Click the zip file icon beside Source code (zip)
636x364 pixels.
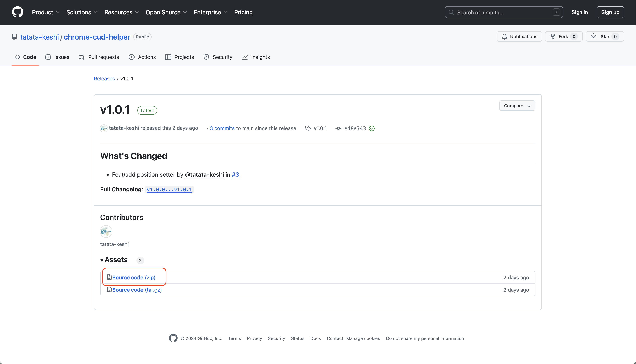109,277
